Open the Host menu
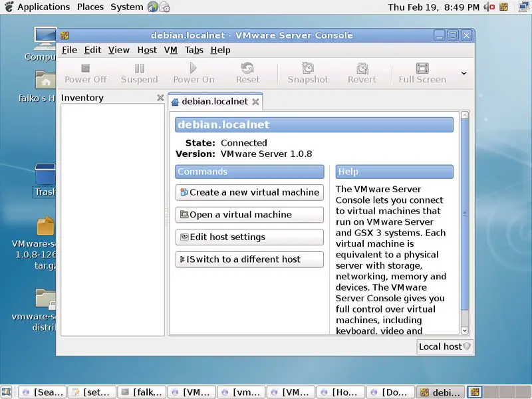 tap(147, 51)
